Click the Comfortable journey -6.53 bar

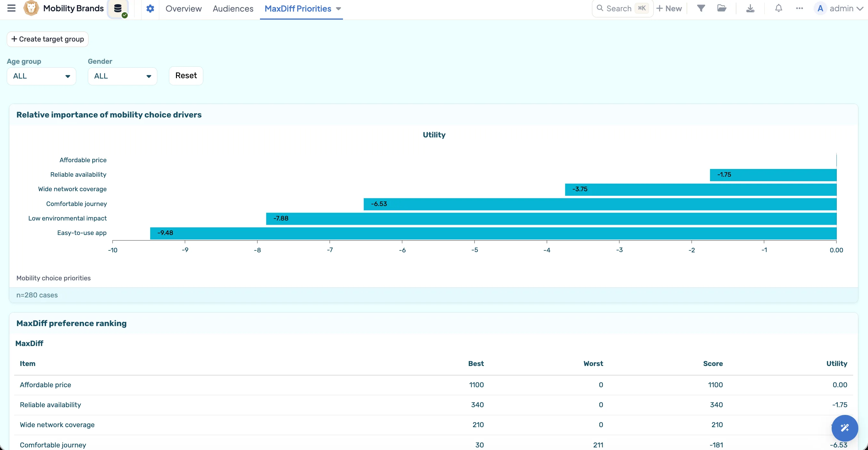coord(600,204)
